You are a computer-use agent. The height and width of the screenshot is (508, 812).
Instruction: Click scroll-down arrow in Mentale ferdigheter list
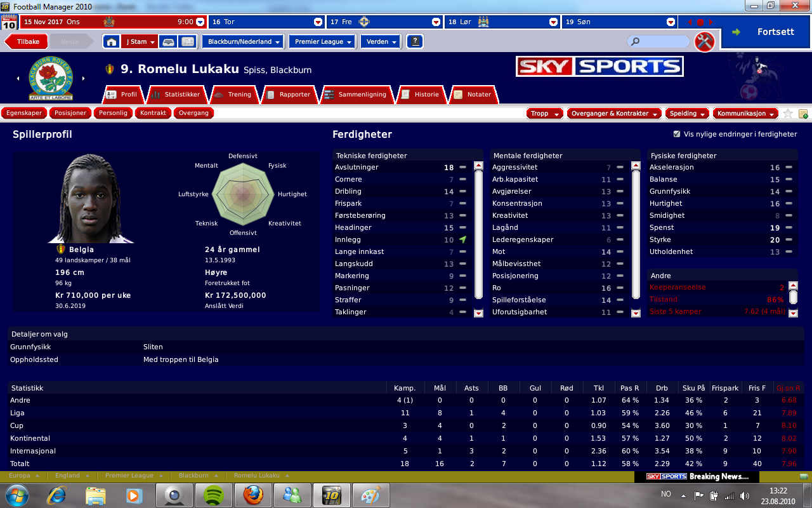coord(636,313)
